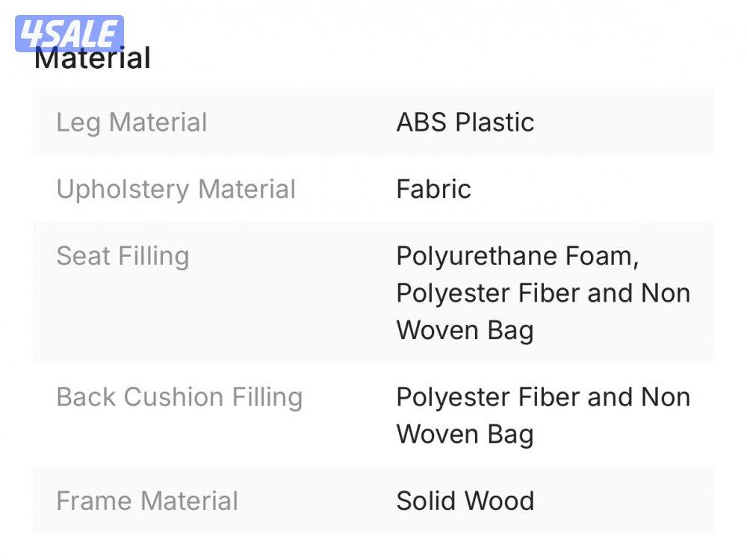Click Polyester Fiber line in Seat Filling row
This screenshot has height=560, width=747.
(543, 293)
